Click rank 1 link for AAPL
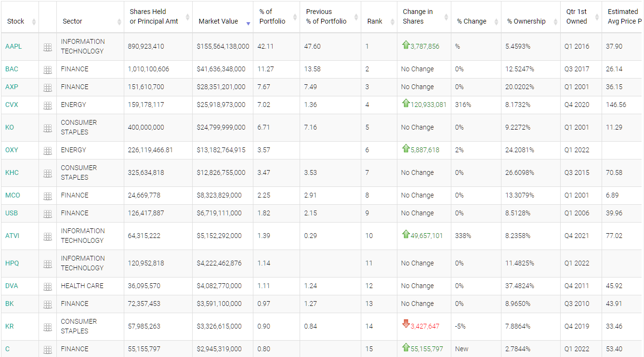The height and width of the screenshot is (357, 644). point(367,46)
